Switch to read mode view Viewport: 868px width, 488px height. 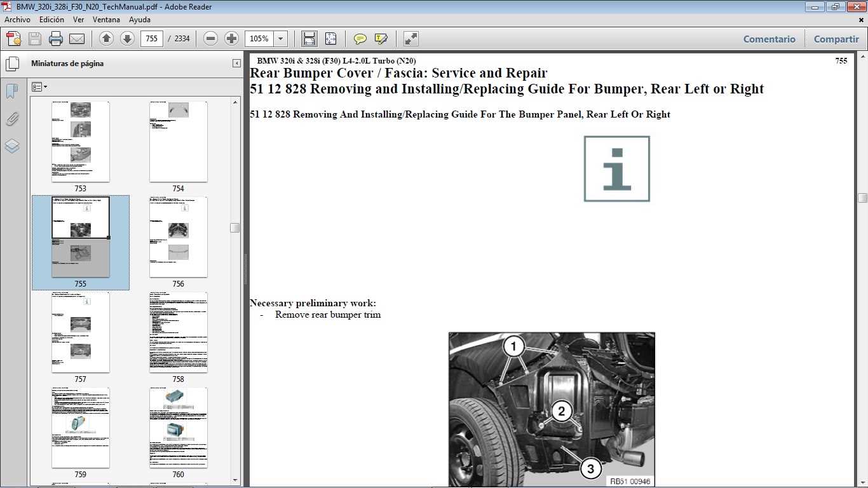pos(411,39)
